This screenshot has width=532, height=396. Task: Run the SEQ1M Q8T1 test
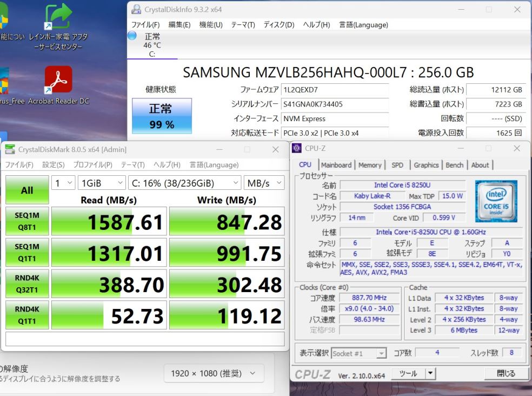[x=27, y=221]
